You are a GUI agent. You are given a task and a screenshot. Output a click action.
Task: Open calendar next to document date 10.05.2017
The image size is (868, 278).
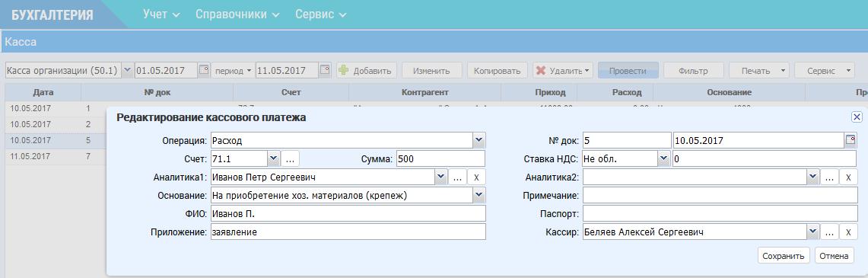[851, 141]
